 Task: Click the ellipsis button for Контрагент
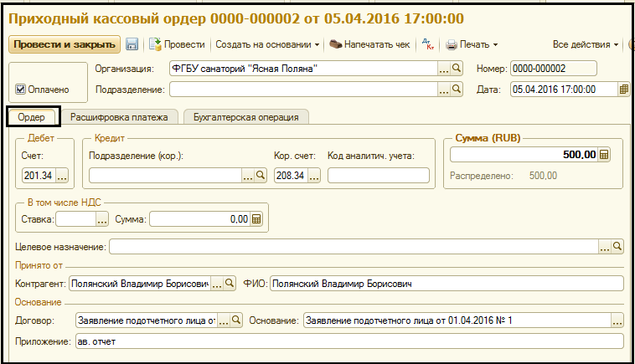(x=217, y=284)
